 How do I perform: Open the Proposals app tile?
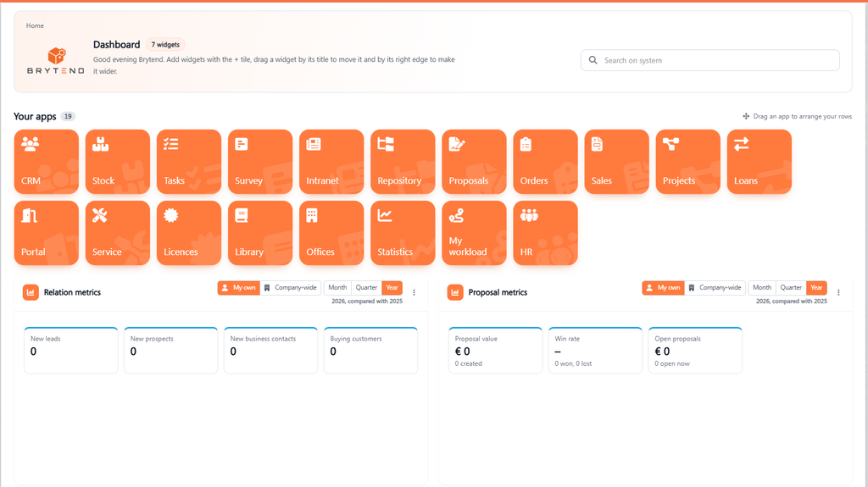click(x=474, y=162)
